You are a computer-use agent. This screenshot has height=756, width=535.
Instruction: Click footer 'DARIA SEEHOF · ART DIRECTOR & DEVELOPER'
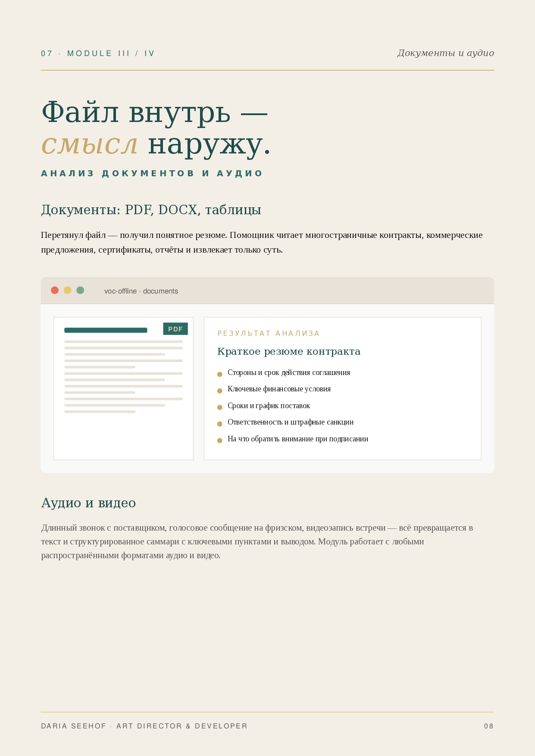144,726
